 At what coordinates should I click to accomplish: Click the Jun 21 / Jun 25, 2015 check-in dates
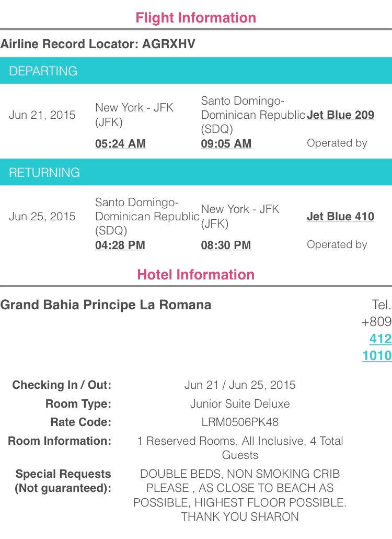(240, 385)
